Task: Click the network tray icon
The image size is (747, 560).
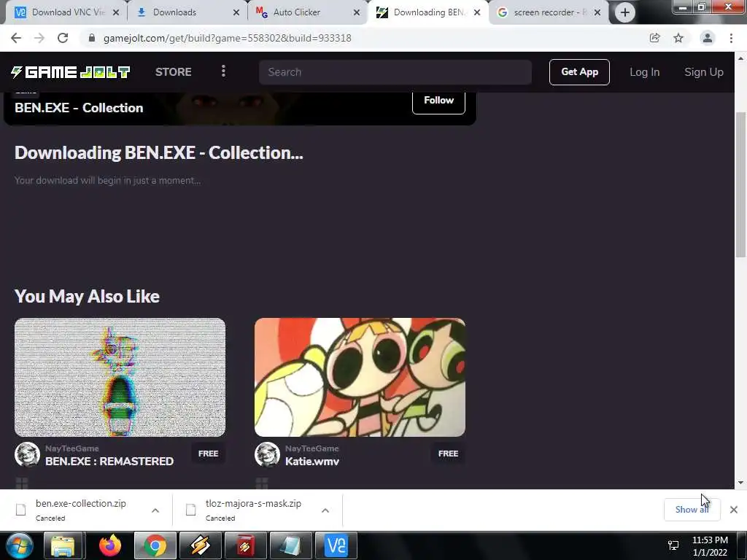Action: click(x=673, y=545)
